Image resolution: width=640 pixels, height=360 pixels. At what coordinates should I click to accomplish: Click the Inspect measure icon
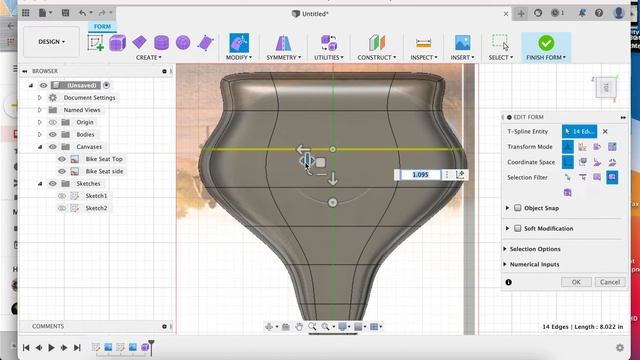[423, 43]
